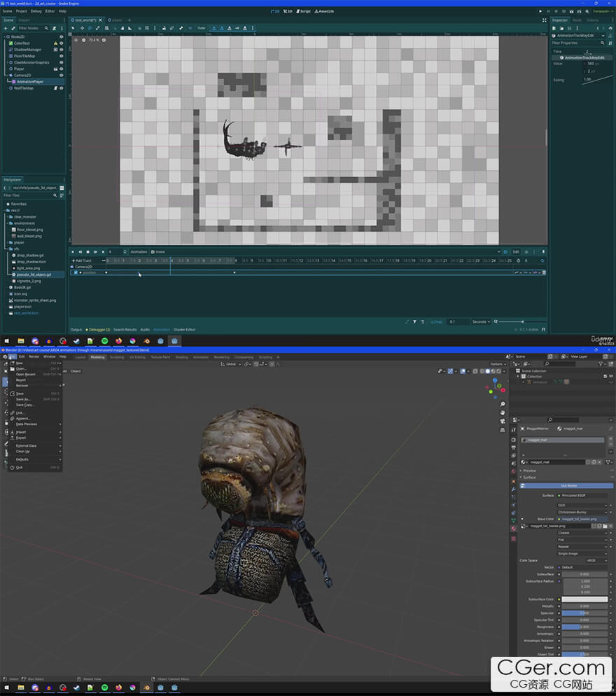Expand the Blender Surface material section
Screen dimensions: 616x696
pyautogui.click(x=529, y=478)
